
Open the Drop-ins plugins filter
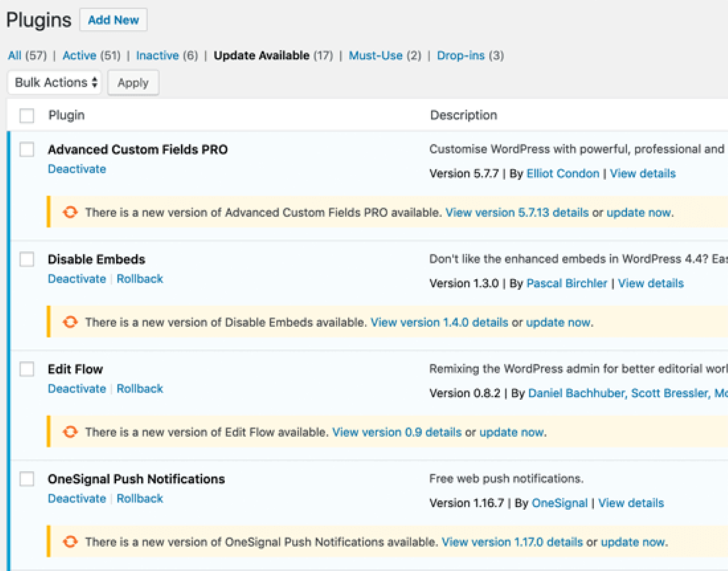point(461,56)
